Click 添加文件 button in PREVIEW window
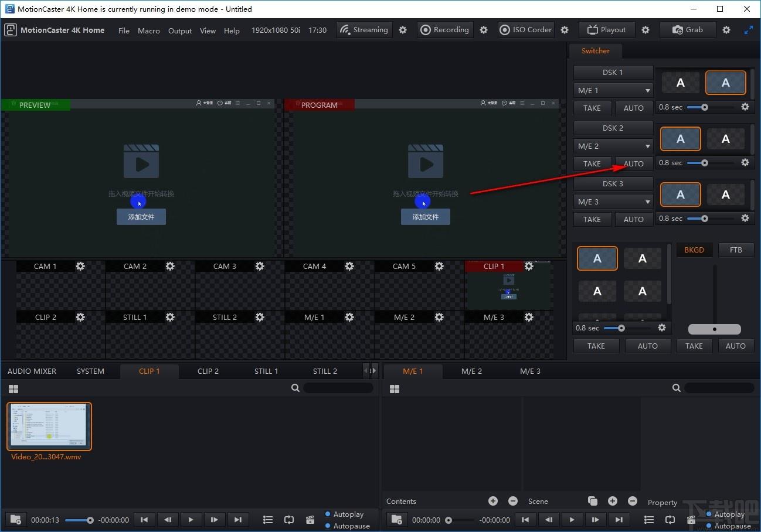The width and height of the screenshot is (761, 532). coord(141,217)
